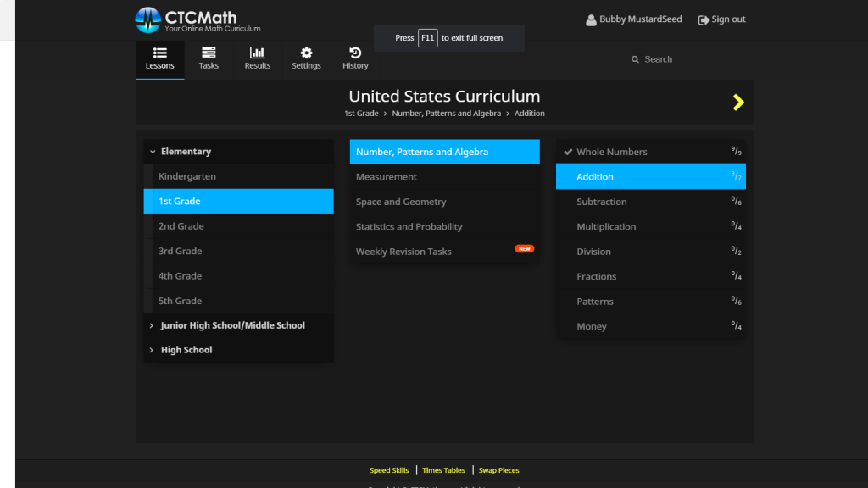868x488 pixels.
Task: Open the Speed Skills link
Action: coord(389,470)
